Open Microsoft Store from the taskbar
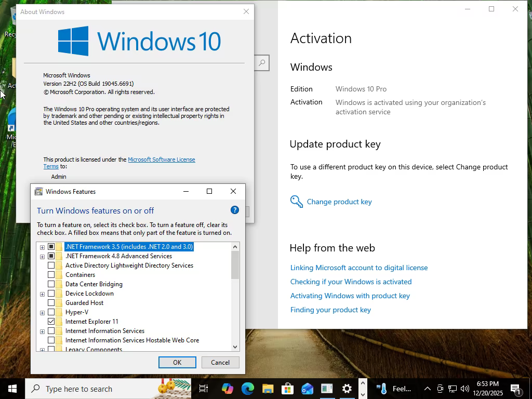The image size is (532, 399). pyautogui.click(x=287, y=389)
